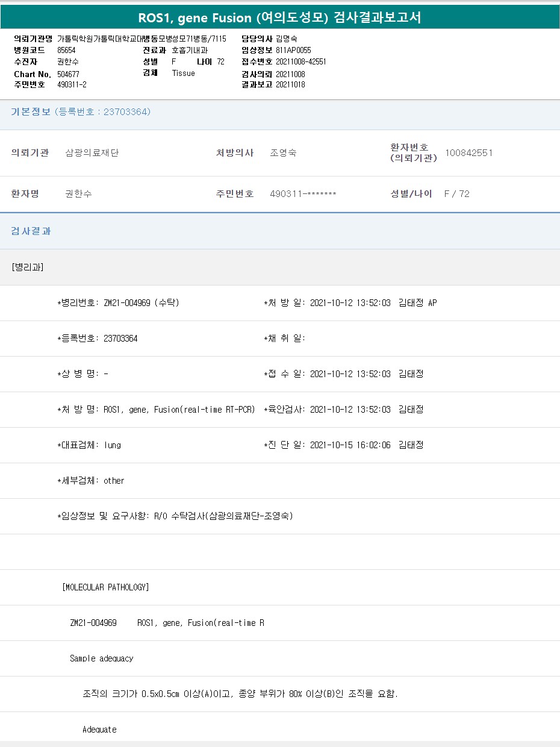Screen dimensions: 560x747
Task: Select the '[병리과]' row
Action: point(280,267)
